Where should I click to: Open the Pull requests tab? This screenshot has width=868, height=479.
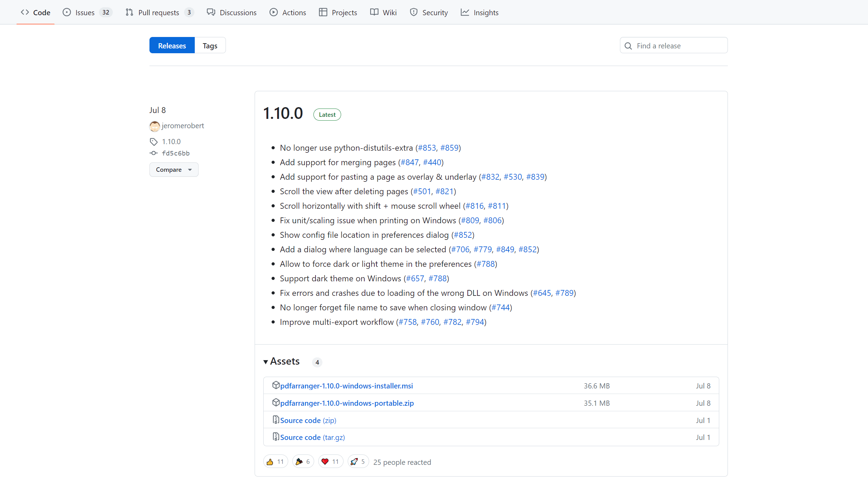[159, 12]
